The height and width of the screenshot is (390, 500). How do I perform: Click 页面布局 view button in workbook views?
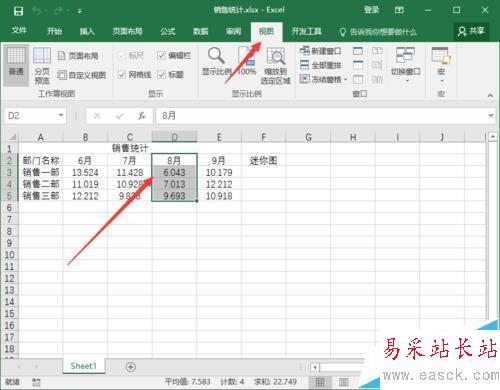pyautogui.click(x=78, y=56)
